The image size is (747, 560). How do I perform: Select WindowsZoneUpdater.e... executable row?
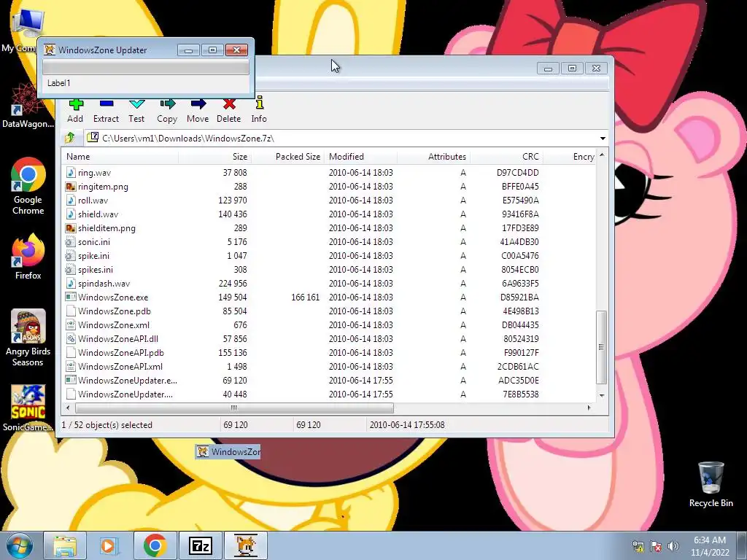pyautogui.click(x=329, y=381)
